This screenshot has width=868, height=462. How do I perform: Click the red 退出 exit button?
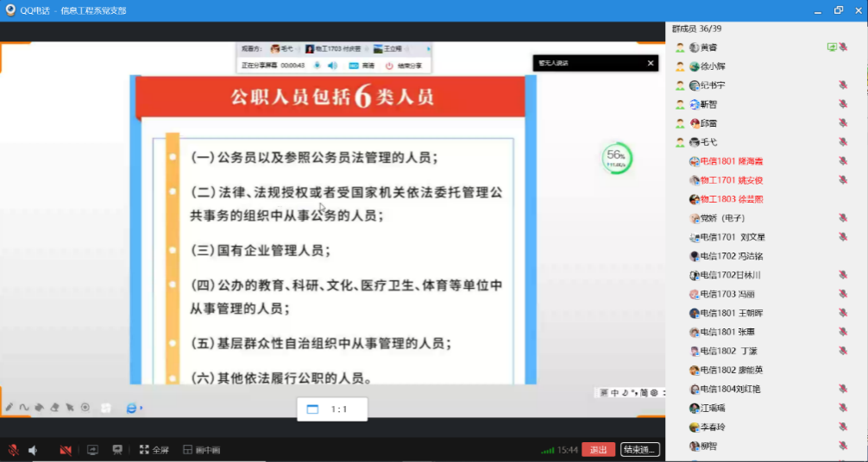[x=598, y=450]
